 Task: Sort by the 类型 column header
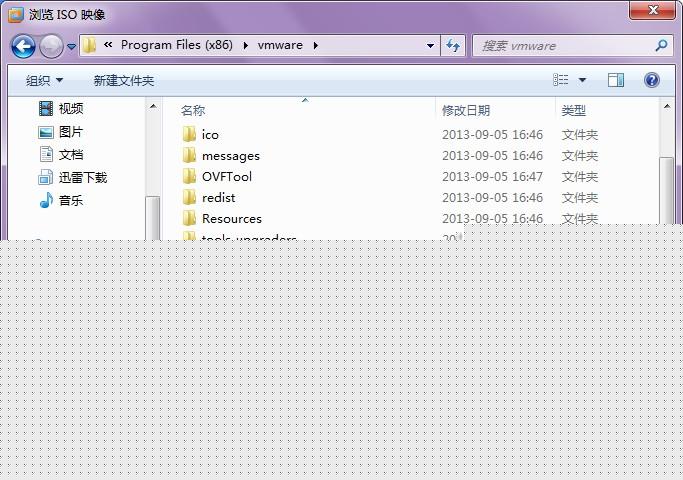click(573, 111)
